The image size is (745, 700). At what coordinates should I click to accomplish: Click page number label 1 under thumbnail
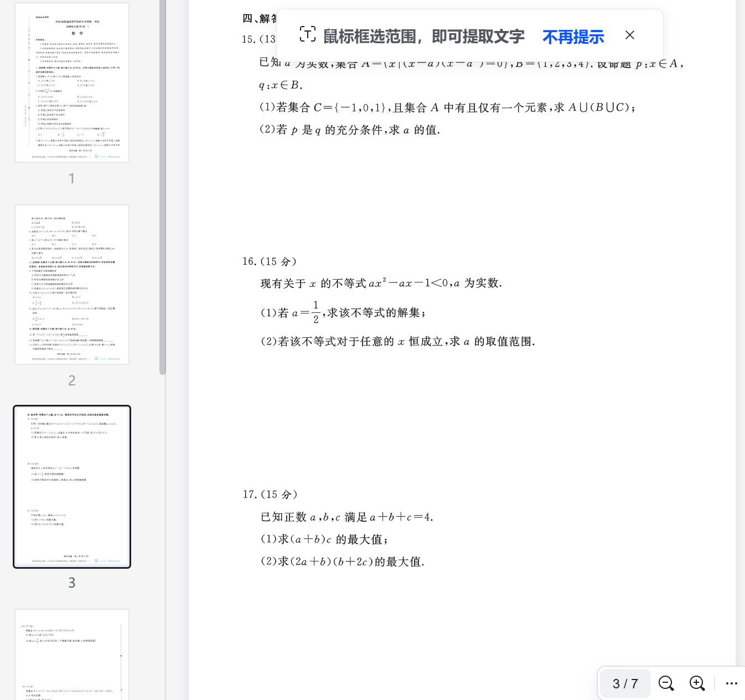(x=71, y=178)
